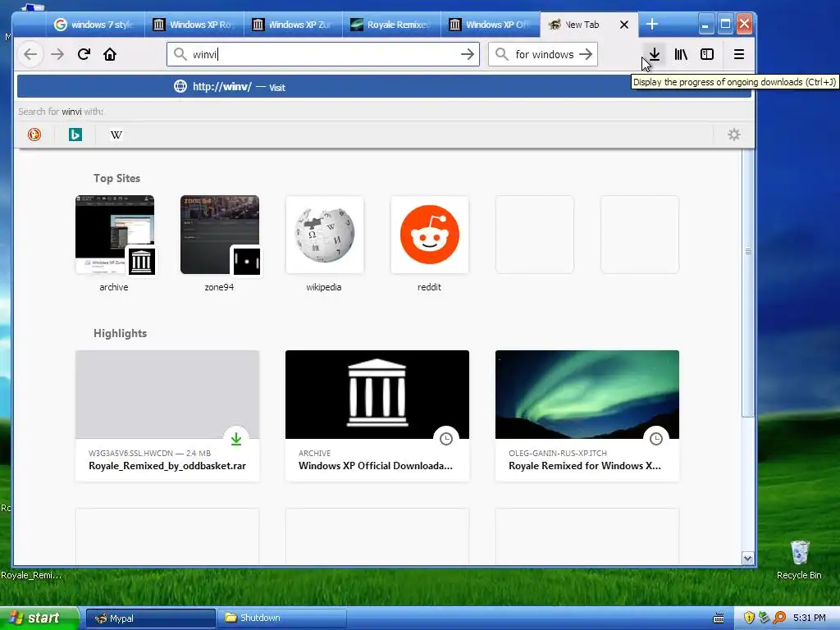Screen dimensions: 840x630
Task: Click the system clock showing 5:31 PM
Action: [x=810, y=618]
